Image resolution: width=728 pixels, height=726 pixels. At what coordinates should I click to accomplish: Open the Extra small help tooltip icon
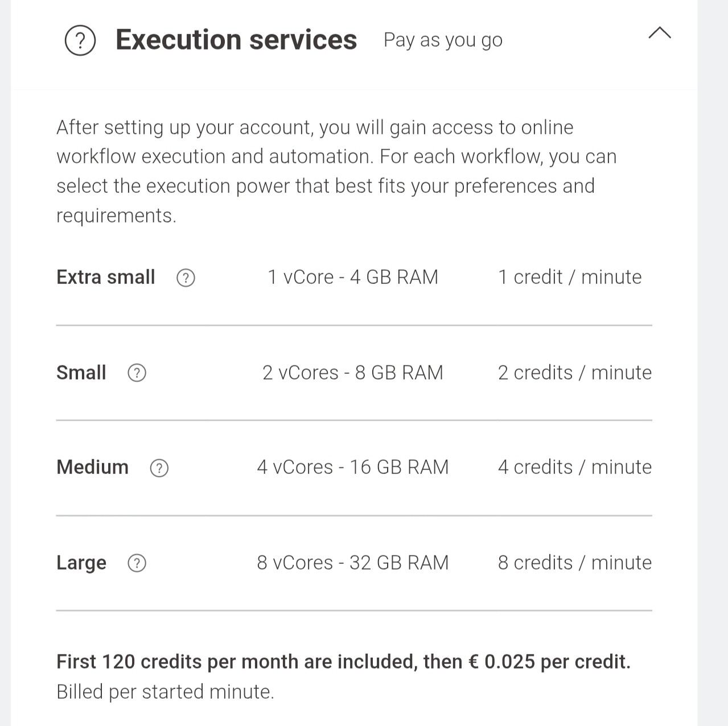coord(186,278)
